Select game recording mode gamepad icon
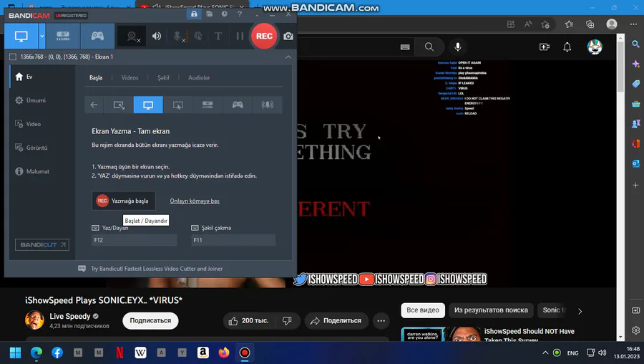Viewport: 644px width, 364px height. (97, 37)
